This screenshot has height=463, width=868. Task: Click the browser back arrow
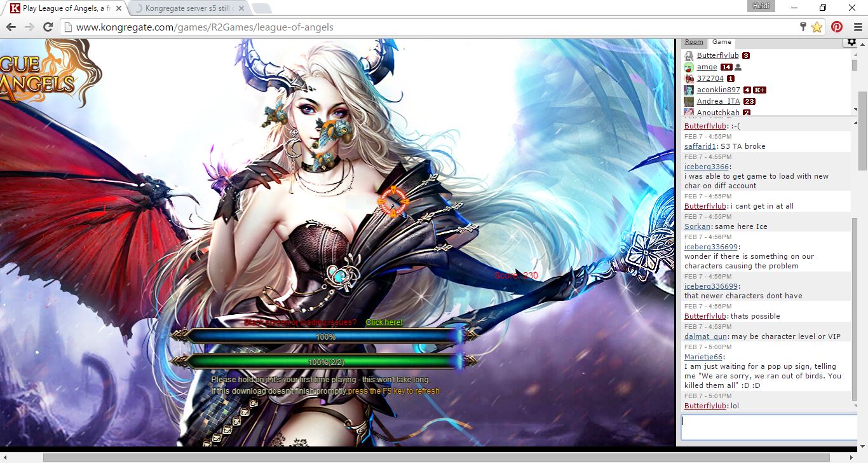[x=11, y=27]
